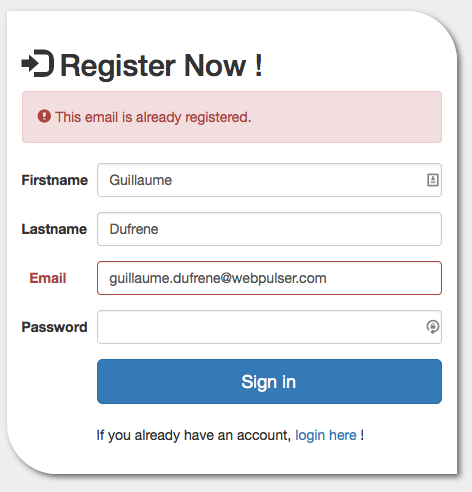Click the 'Dufrene' text in Lastname field

(x=134, y=229)
